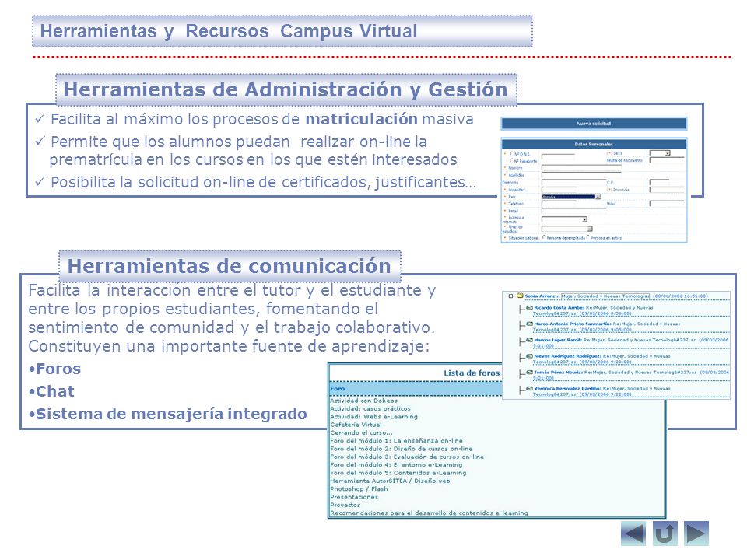This screenshot has height=560, width=747.
Task: Click the Nombre input field
Action: click(581, 168)
